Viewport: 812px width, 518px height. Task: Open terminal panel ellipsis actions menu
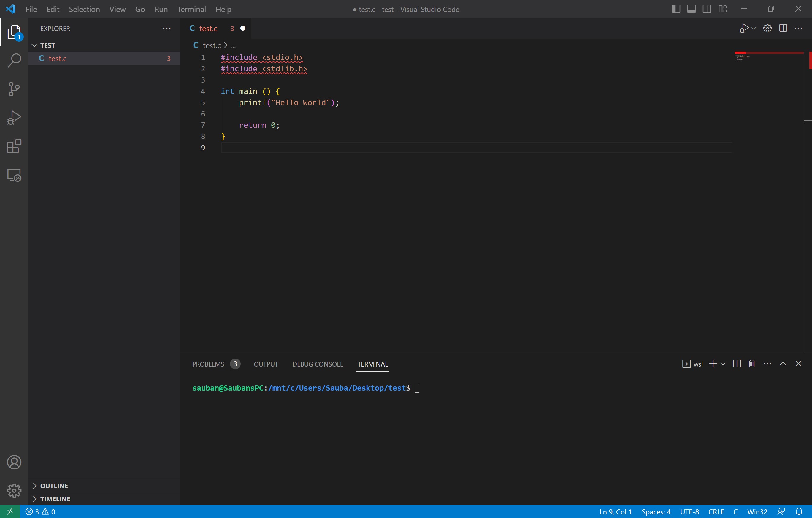(x=767, y=364)
